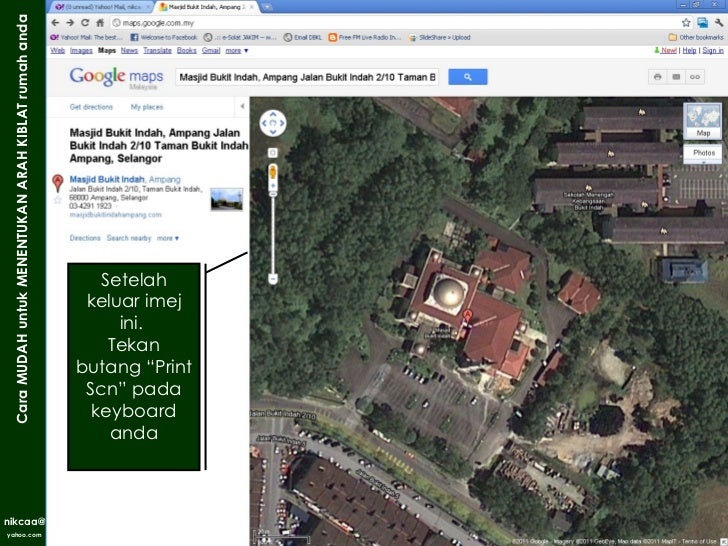Click the Street View pegman icon
Image resolution: width=728 pixels, height=546 pixels.
[273, 173]
